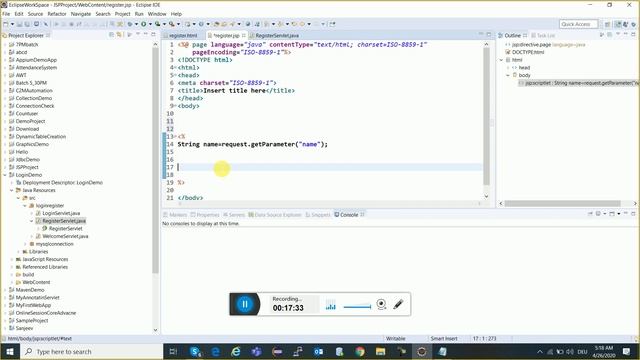The width and height of the screenshot is (640, 360).
Task: Click the Debug bug toolbar icon
Action: click(x=130, y=24)
